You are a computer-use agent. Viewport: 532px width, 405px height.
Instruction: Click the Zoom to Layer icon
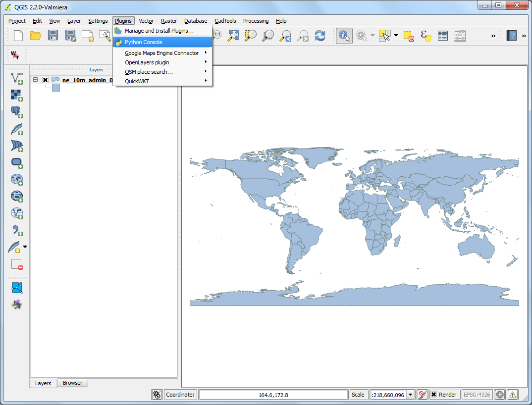(268, 35)
